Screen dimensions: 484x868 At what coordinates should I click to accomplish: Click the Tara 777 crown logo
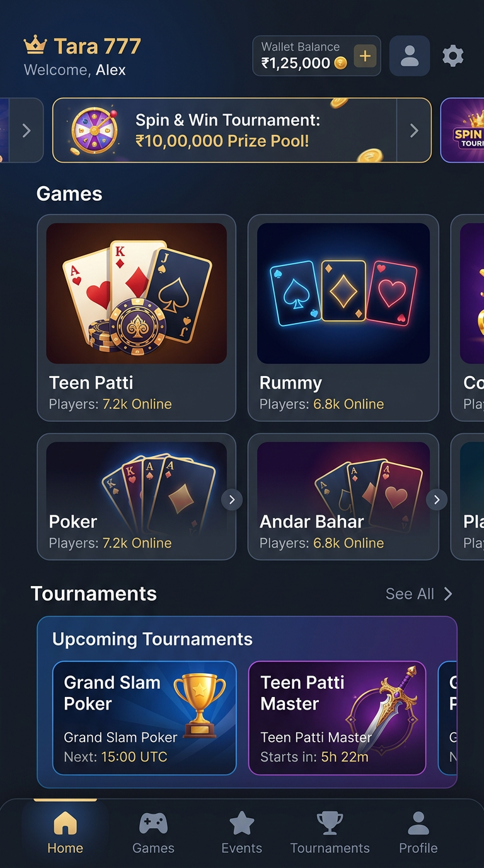35,45
